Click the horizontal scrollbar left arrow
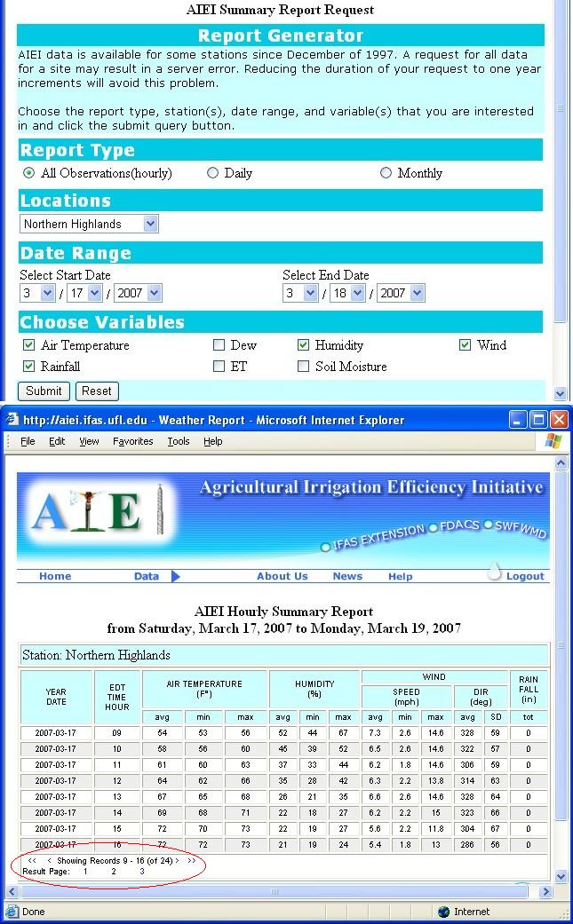Image resolution: width=573 pixels, height=924 pixels. [13, 891]
